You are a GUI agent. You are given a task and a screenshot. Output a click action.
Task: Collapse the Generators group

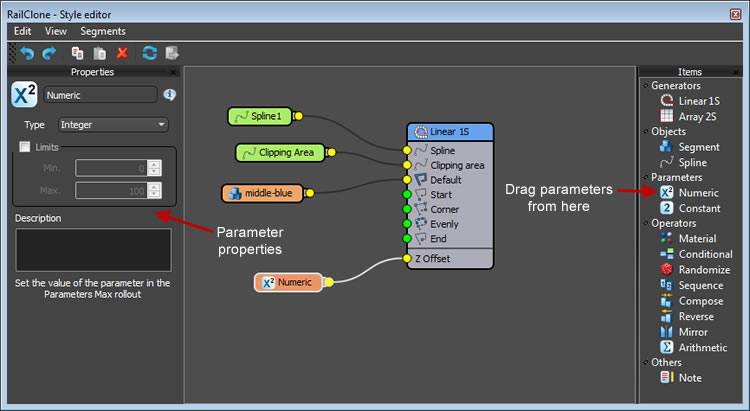pyautogui.click(x=646, y=86)
